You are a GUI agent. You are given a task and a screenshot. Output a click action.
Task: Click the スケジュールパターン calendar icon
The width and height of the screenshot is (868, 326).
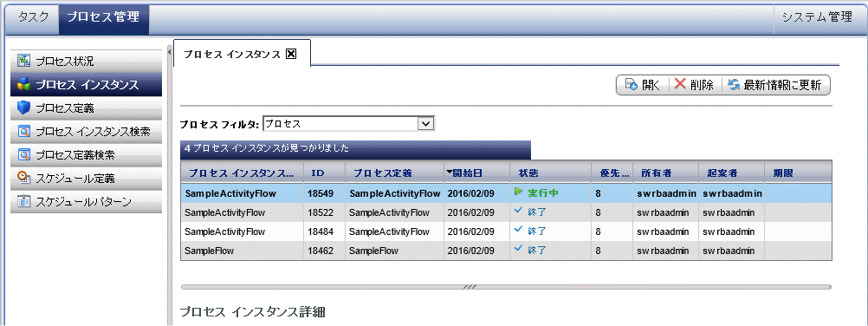point(23,201)
